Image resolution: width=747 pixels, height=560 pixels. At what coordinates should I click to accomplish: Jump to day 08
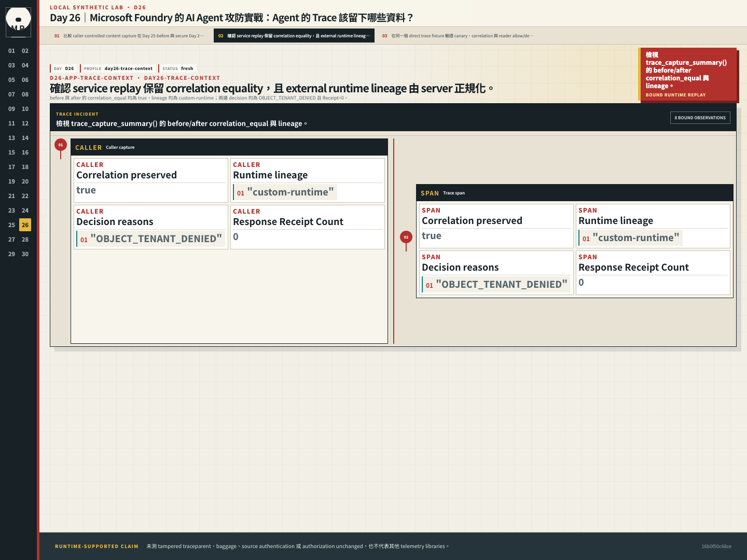(25, 94)
